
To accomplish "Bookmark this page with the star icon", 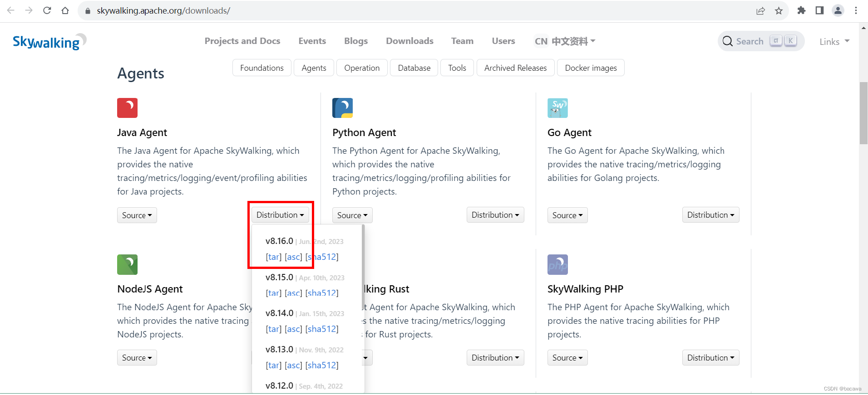I will 779,11.
